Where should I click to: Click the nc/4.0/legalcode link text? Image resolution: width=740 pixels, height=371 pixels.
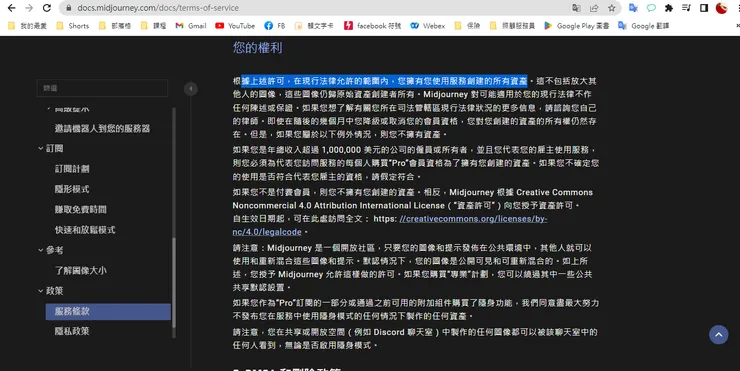[267, 232]
